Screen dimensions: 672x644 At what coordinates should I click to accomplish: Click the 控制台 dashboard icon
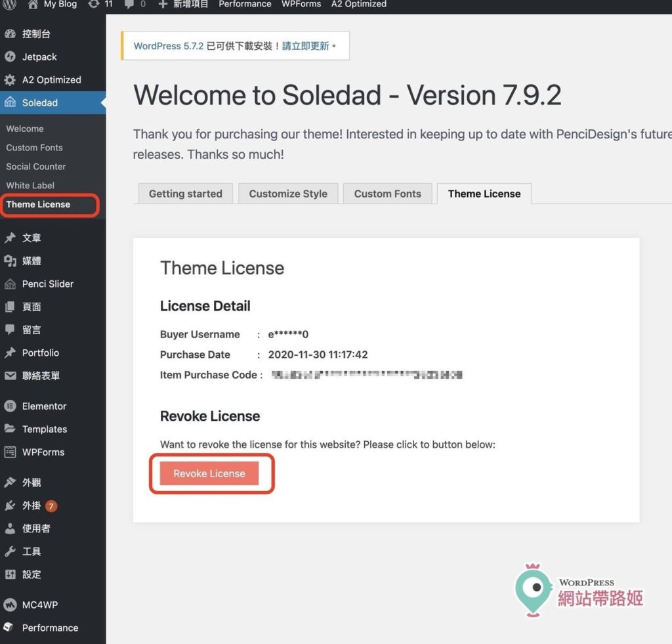click(10, 34)
